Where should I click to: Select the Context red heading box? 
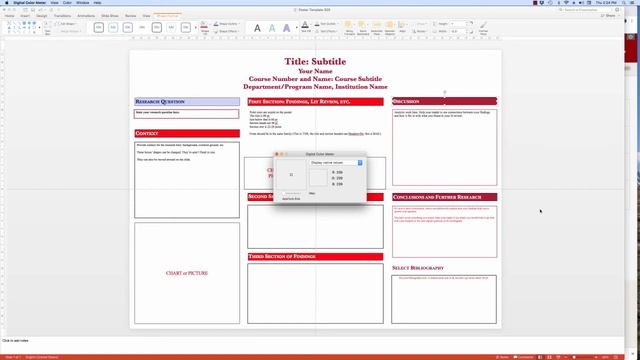tap(187, 133)
